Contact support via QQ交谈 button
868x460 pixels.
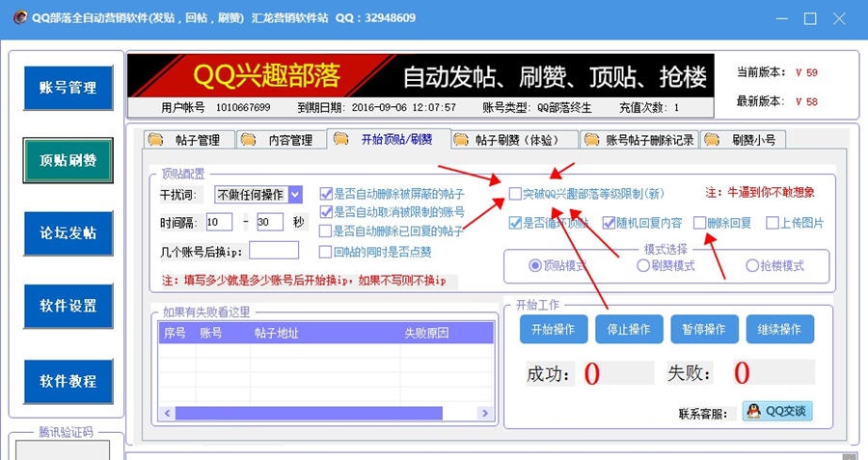click(777, 411)
